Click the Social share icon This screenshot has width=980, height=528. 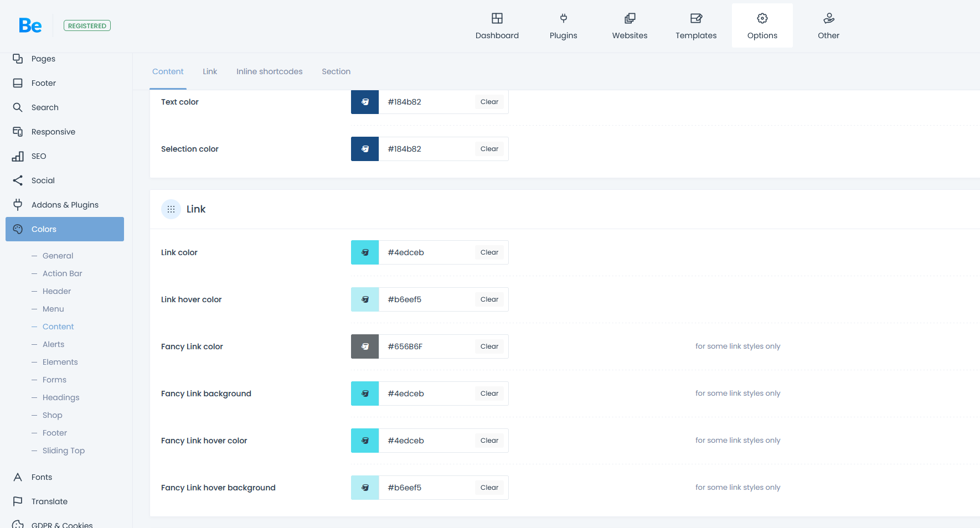(x=18, y=180)
